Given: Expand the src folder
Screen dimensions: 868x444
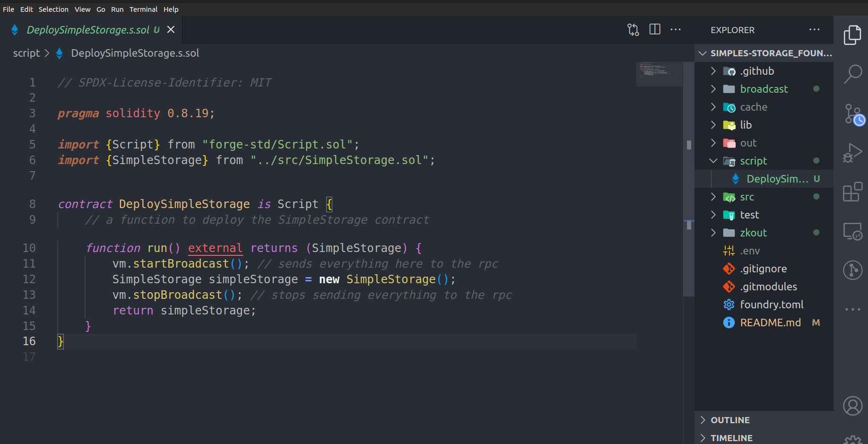Looking at the screenshot, I should click(713, 197).
